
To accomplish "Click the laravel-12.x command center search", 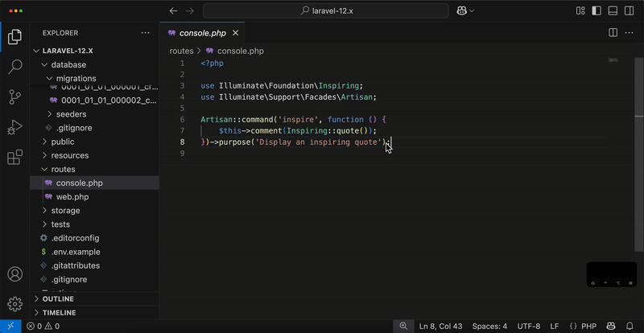I will (x=326, y=11).
